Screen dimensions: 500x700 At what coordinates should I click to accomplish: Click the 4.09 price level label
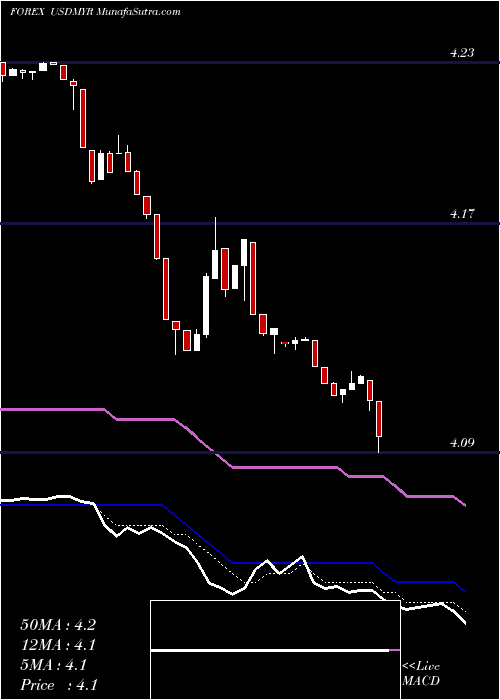pyautogui.click(x=462, y=443)
